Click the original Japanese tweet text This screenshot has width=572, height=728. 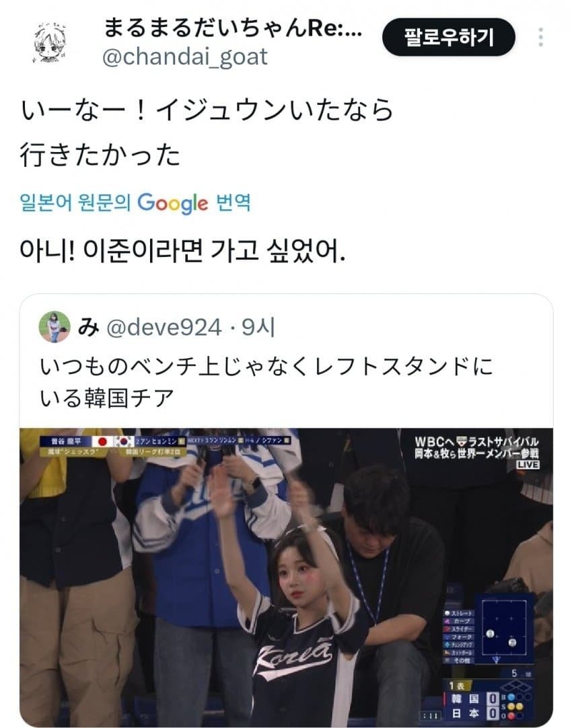[x=207, y=133]
